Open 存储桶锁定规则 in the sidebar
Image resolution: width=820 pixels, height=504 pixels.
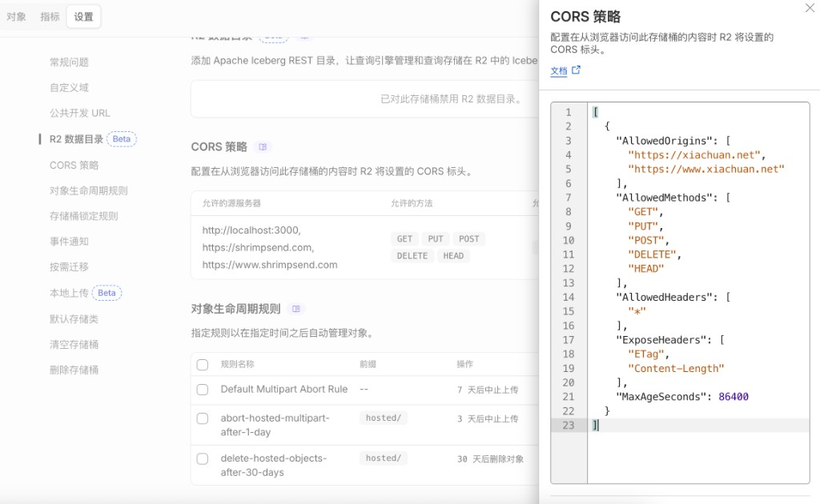click(x=83, y=216)
